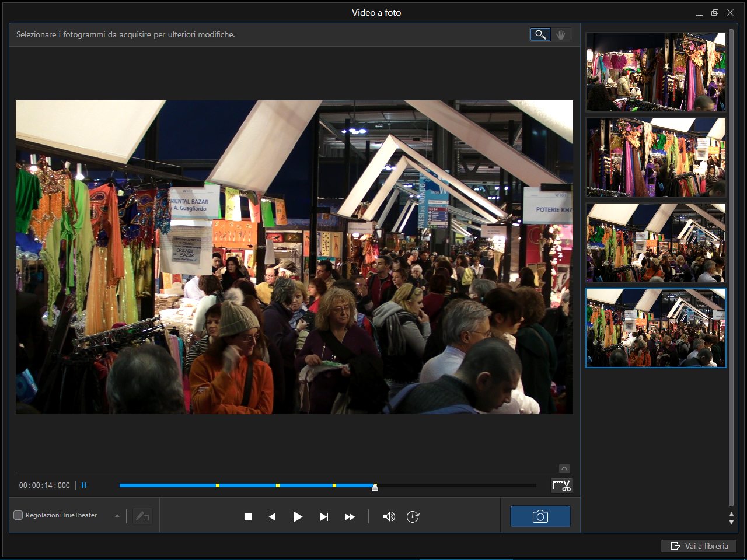Open the playback speed clock icon
This screenshot has width=747, height=560.
(413, 517)
